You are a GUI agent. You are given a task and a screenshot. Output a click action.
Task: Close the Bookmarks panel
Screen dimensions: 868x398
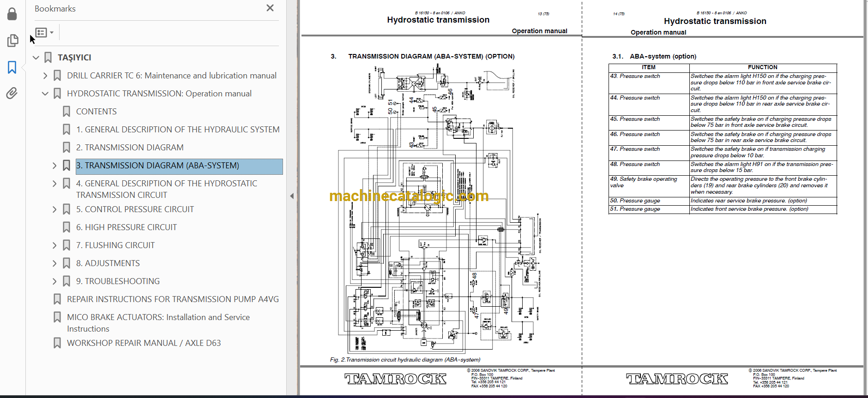coord(270,8)
